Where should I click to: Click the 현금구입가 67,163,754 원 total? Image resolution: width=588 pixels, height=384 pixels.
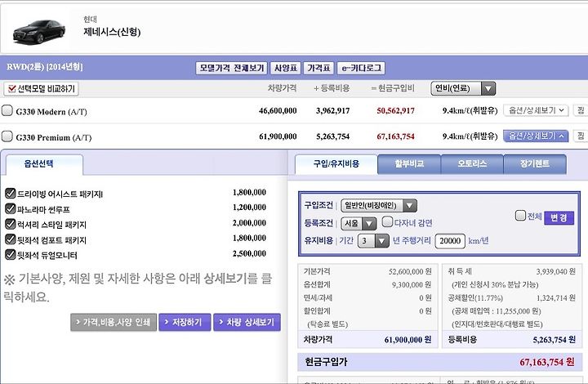[546, 362]
